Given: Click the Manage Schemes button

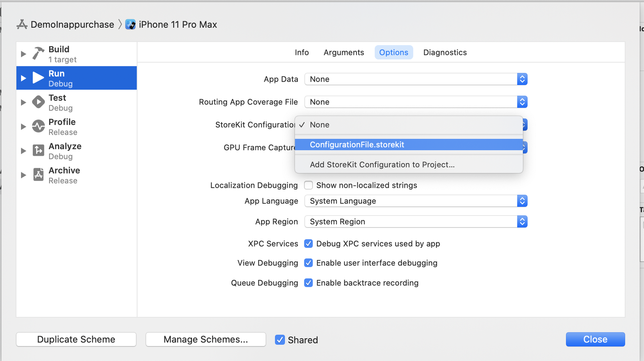Looking at the screenshot, I should pyautogui.click(x=206, y=340).
